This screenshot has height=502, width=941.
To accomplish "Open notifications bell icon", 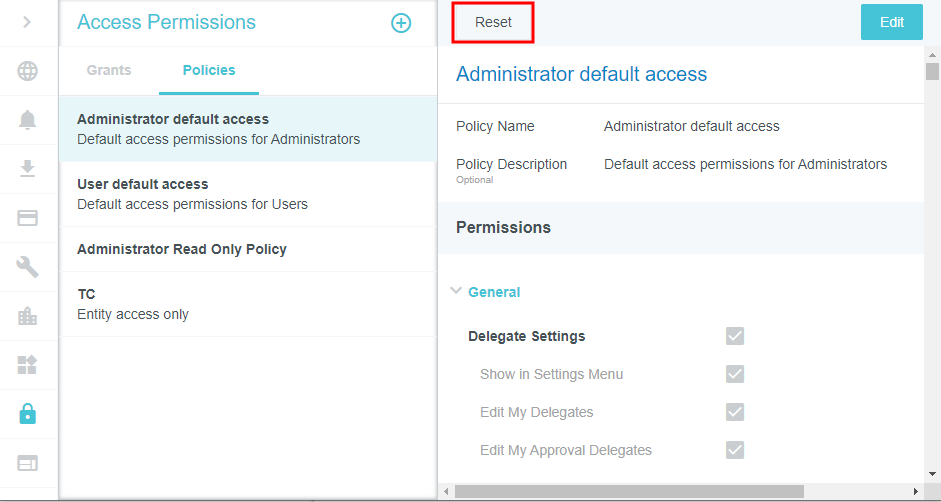I will point(28,120).
